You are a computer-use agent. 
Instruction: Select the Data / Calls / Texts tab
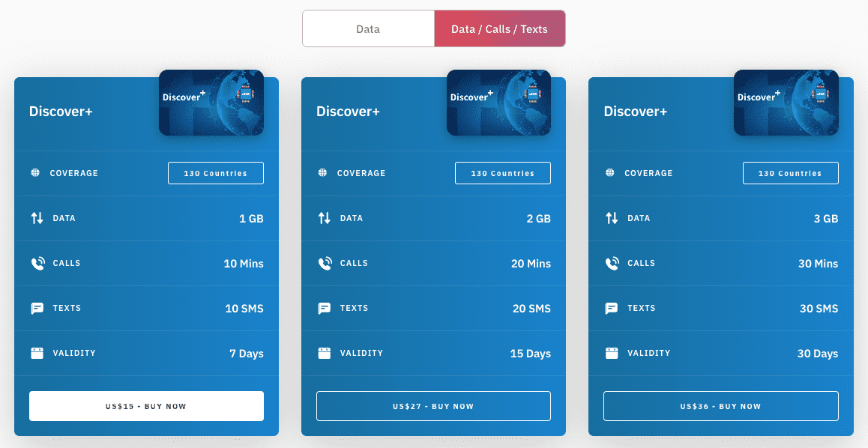pyautogui.click(x=499, y=28)
